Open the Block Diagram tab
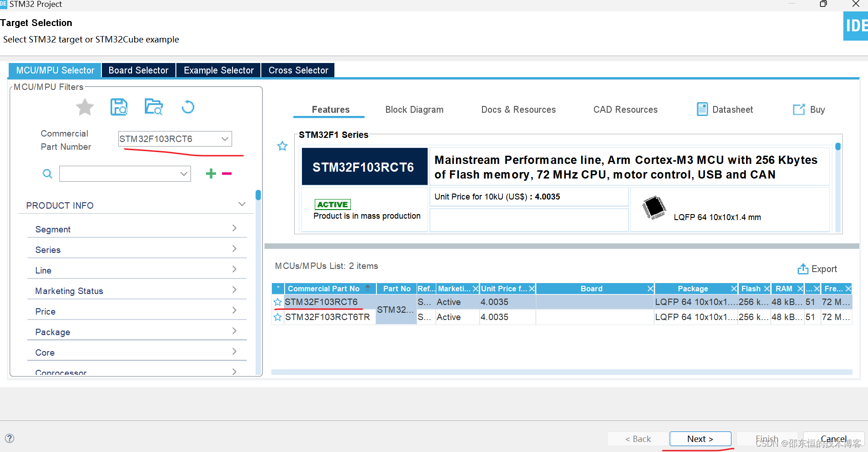The height and width of the screenshot is (452, 868). [x=414, y=110]
